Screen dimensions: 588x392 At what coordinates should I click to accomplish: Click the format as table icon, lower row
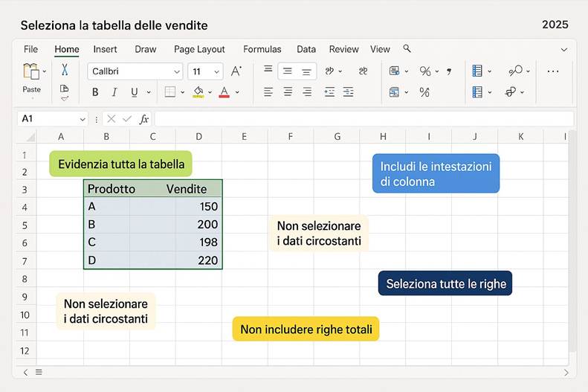point(477,92)
